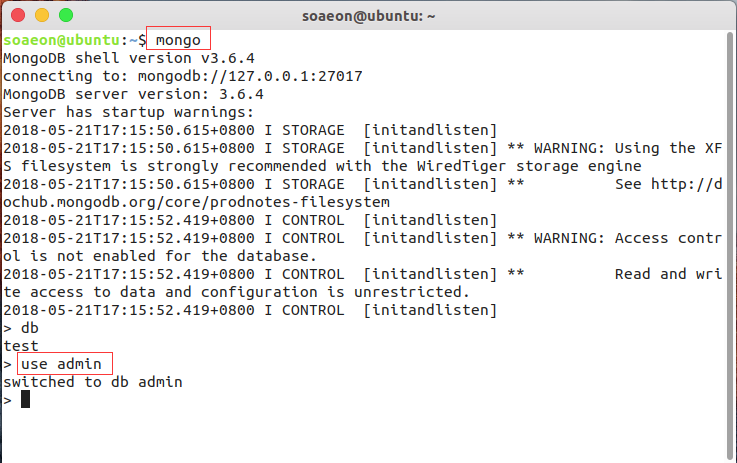Minimize the terminal using yellow button

tap(42, 16)
